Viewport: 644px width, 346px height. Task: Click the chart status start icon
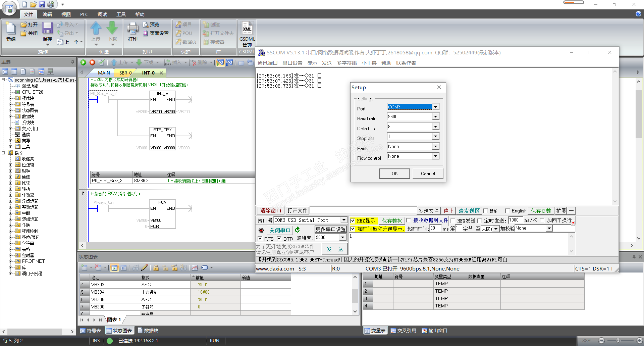pyautogui.click(x=115, y=268)
